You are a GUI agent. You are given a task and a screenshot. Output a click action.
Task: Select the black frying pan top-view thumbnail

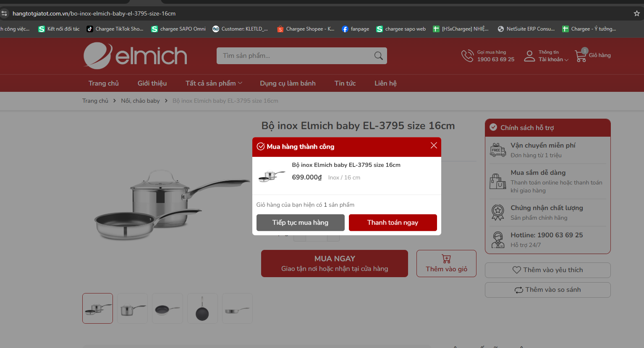[x=202, y=308]
